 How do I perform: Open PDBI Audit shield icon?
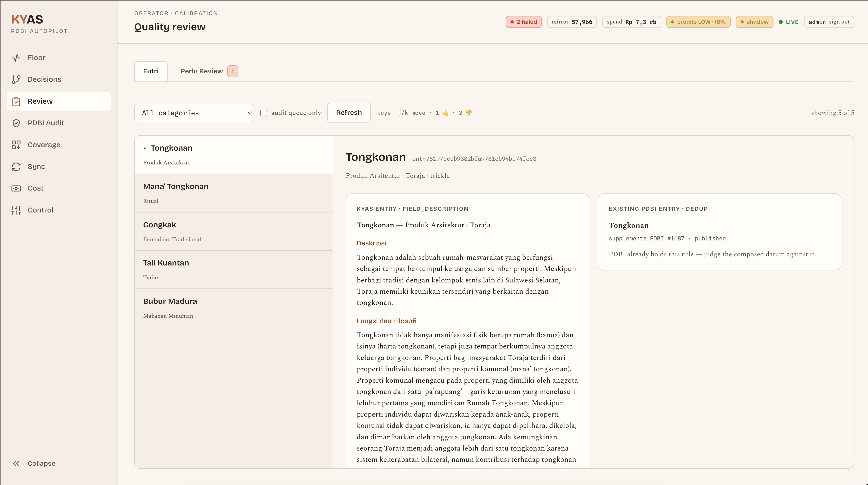click(16, 123)
